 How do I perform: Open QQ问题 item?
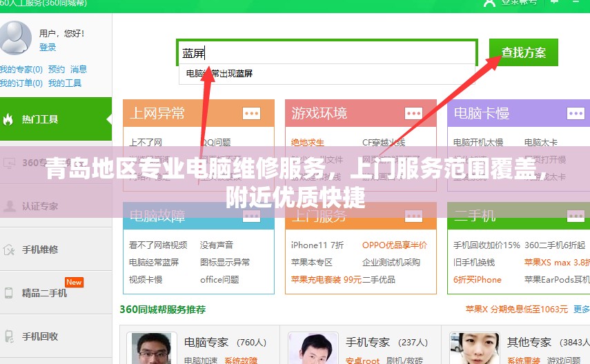coord(215,143)
